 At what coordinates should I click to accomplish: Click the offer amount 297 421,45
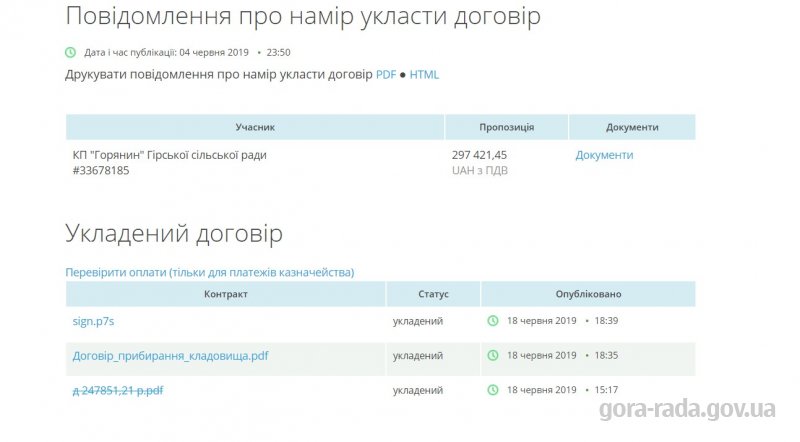480,155
